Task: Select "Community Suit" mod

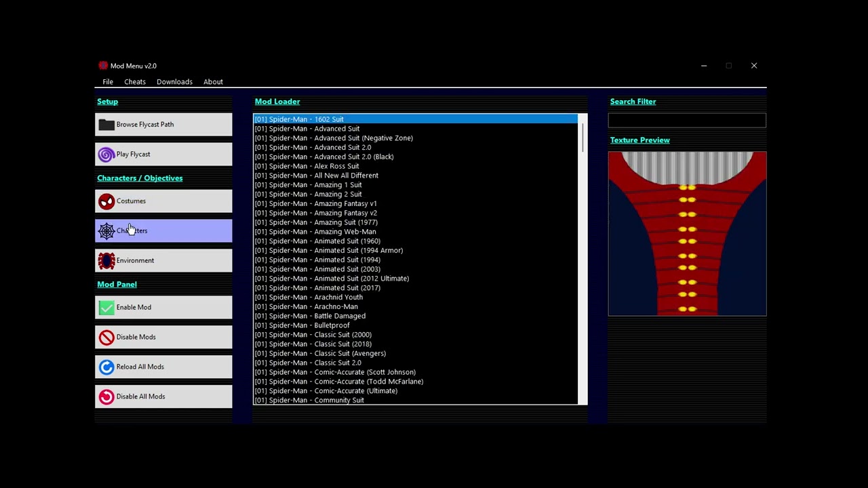Action: pyautogui.click(x=416, y=401)
